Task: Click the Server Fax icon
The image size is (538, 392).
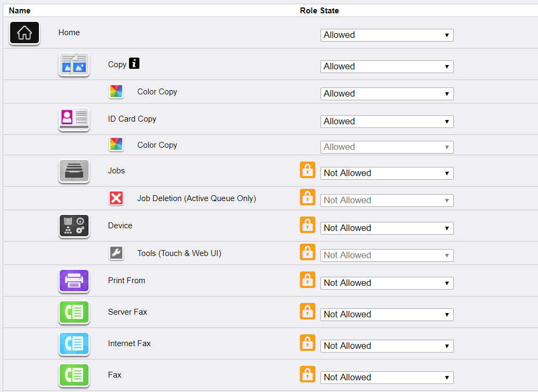Action: click(74, 312)
